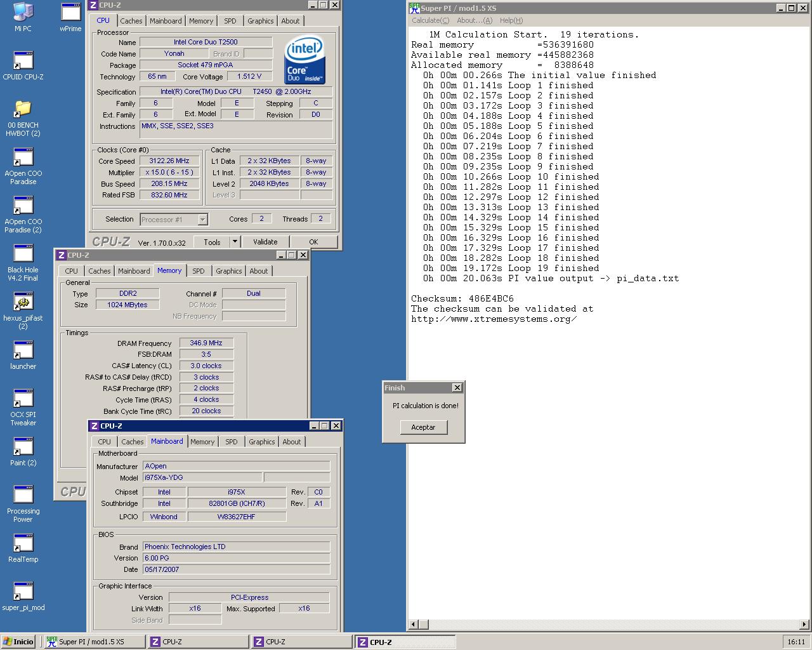This screenshot has height=650, width=812.
Task: Activate the pressed third CPU-Z taskbar button
Action: coord(405,642)
